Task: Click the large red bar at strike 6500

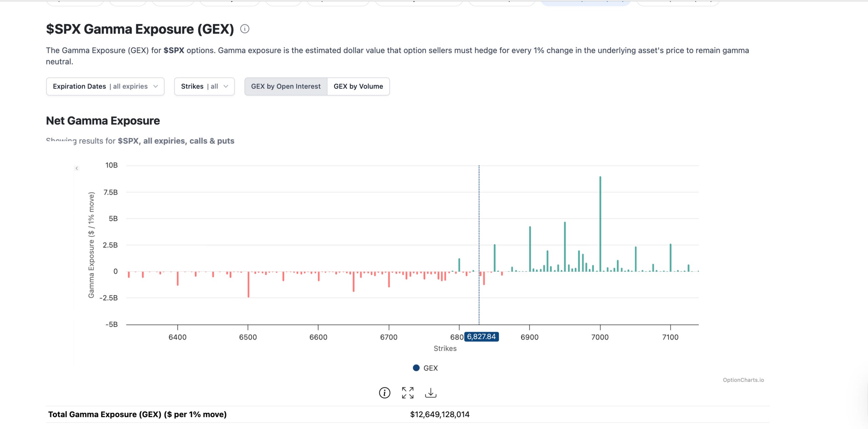Action: tap(248, 284)
